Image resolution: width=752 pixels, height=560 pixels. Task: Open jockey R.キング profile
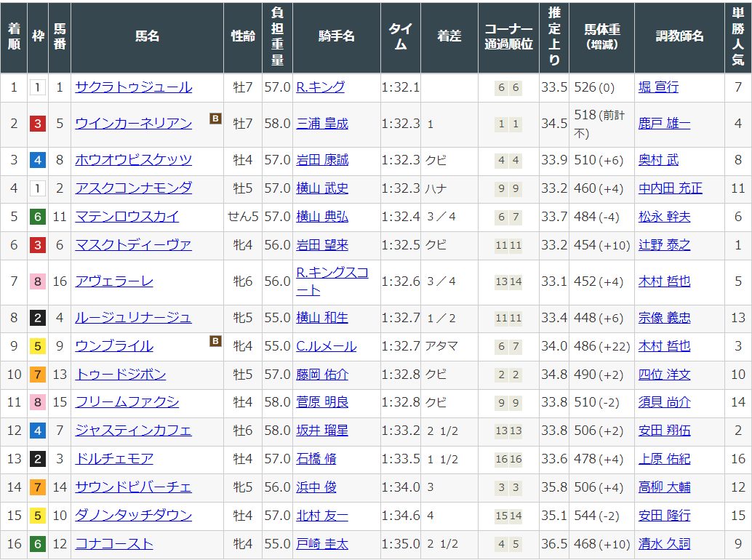point(321,87)
